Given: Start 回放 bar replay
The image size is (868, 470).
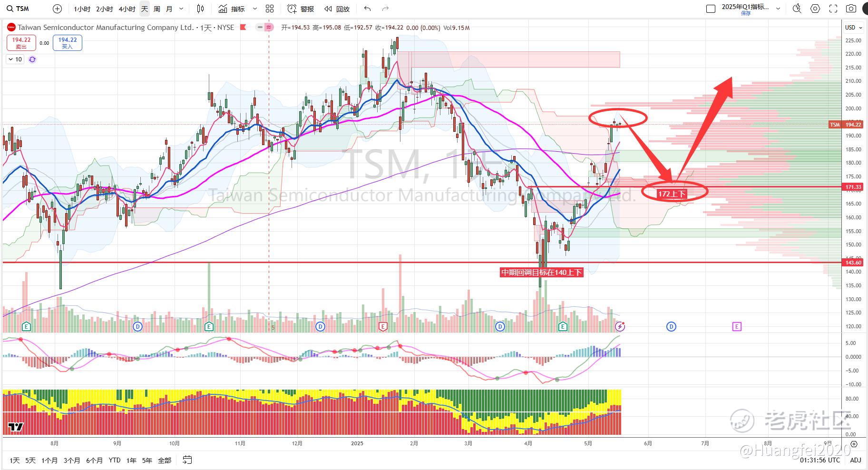Looking at the screenshot, I should tap(337, 9).
